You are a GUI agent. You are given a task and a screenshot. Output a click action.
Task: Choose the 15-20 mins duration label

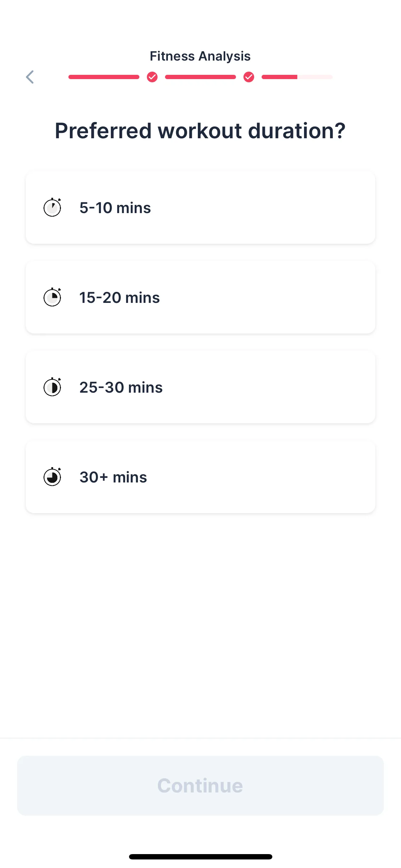(x=119, y=298)
